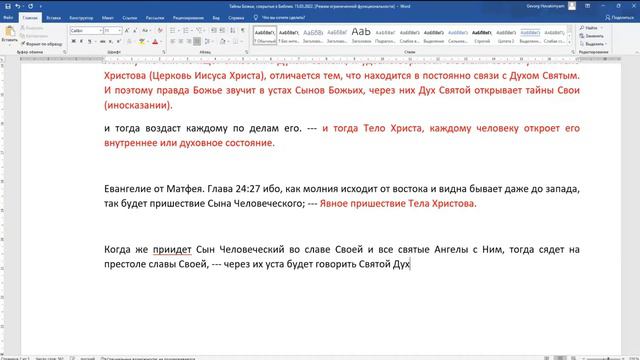640x360 pixels.
Task: Toggle superscript formatting
Action: tap(118, 41)
